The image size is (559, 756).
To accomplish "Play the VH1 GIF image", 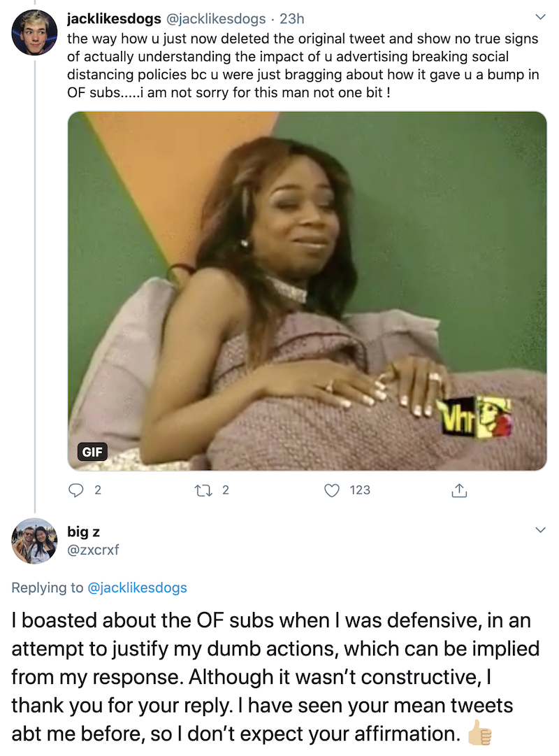I will tap(307, 290).
